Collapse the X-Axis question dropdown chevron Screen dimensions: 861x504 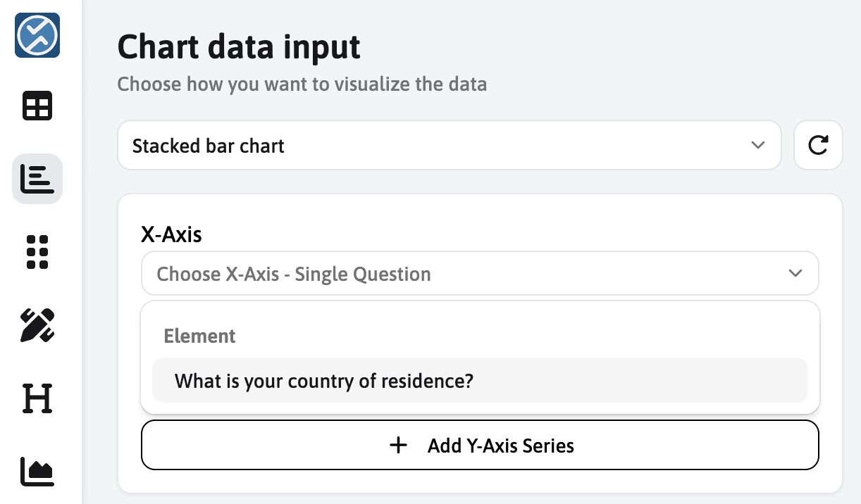click(795, 273)
